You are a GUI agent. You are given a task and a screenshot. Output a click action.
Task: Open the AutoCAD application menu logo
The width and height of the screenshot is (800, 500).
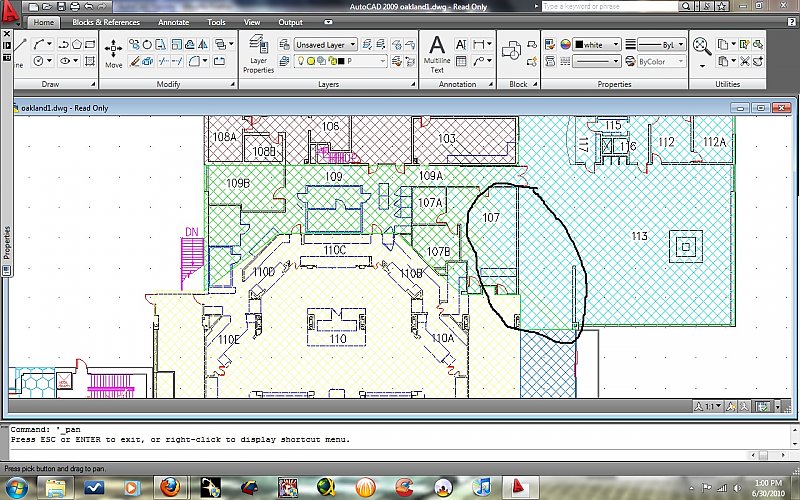(9, 12)
